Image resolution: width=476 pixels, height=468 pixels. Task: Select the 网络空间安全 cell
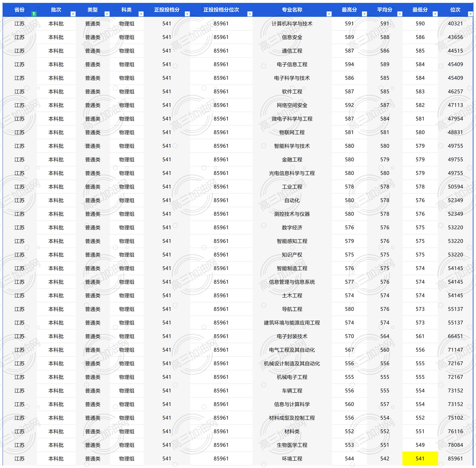(x=292, y=105)
